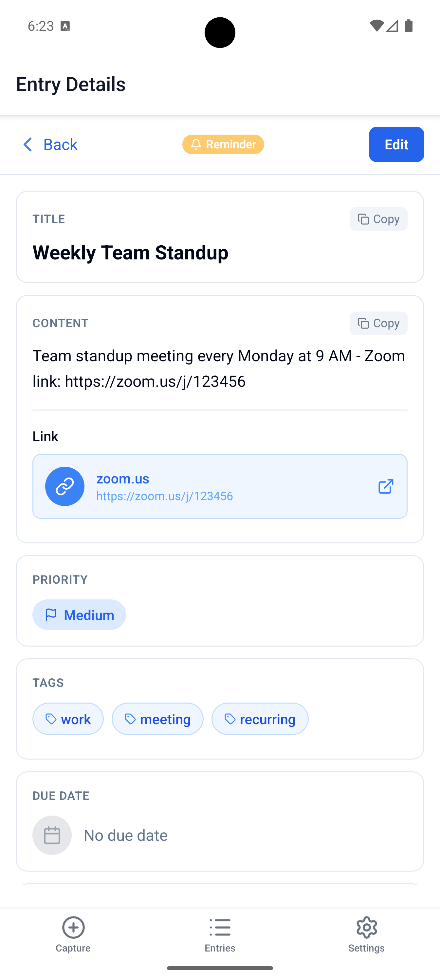Select the recurring tag
Screen dimensions: 440x980
260,719
